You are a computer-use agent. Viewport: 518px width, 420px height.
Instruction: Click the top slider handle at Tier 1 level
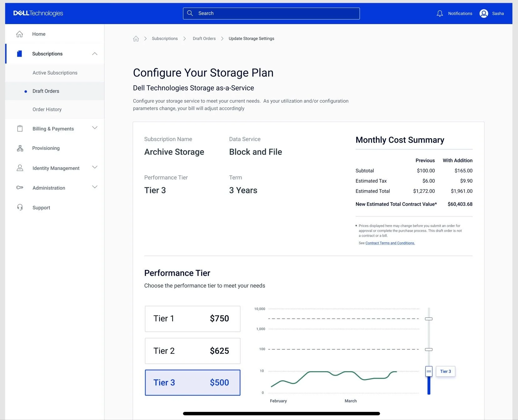point(429,319)
